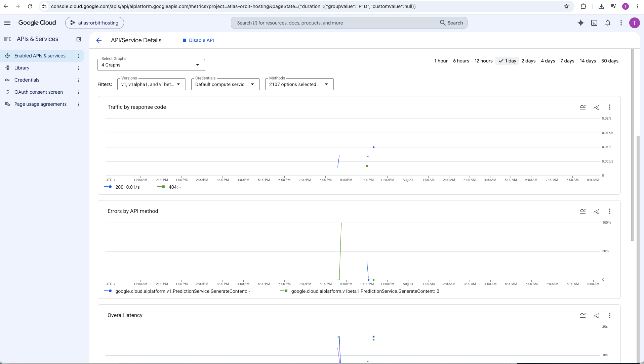This screenshot has height=364, width=644.
Task: Toggle v1beta1 GenerateContent series in errors legend
Action: pos(360,291)
